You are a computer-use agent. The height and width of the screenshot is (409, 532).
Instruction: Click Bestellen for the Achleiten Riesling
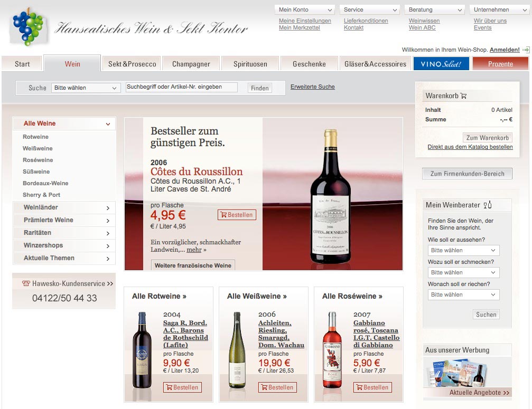(x=277, y=387)
